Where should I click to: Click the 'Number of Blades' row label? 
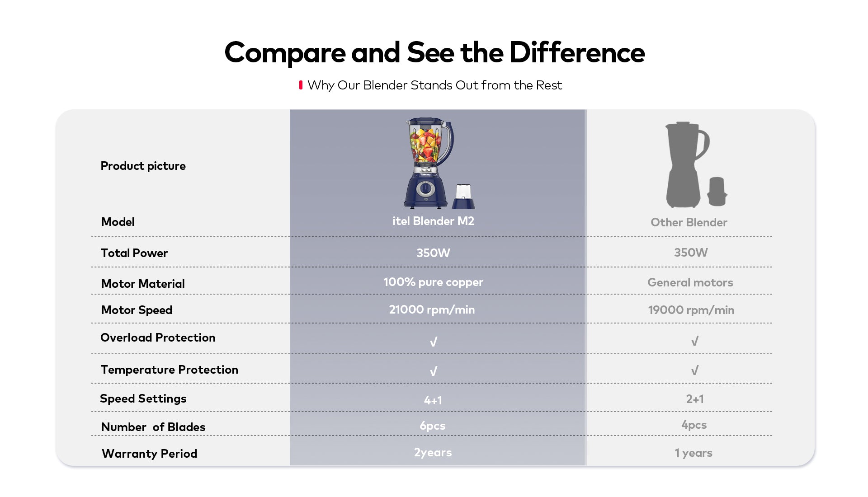[153, 427]
